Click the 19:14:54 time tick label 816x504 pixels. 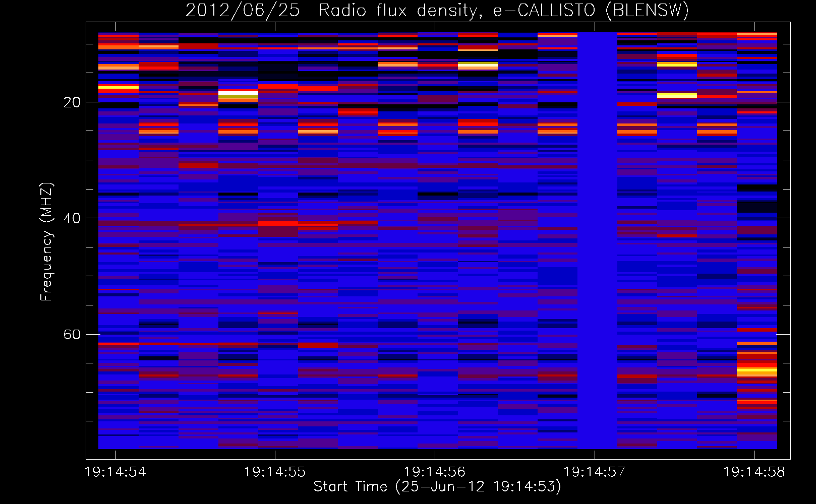coord(115,472)
